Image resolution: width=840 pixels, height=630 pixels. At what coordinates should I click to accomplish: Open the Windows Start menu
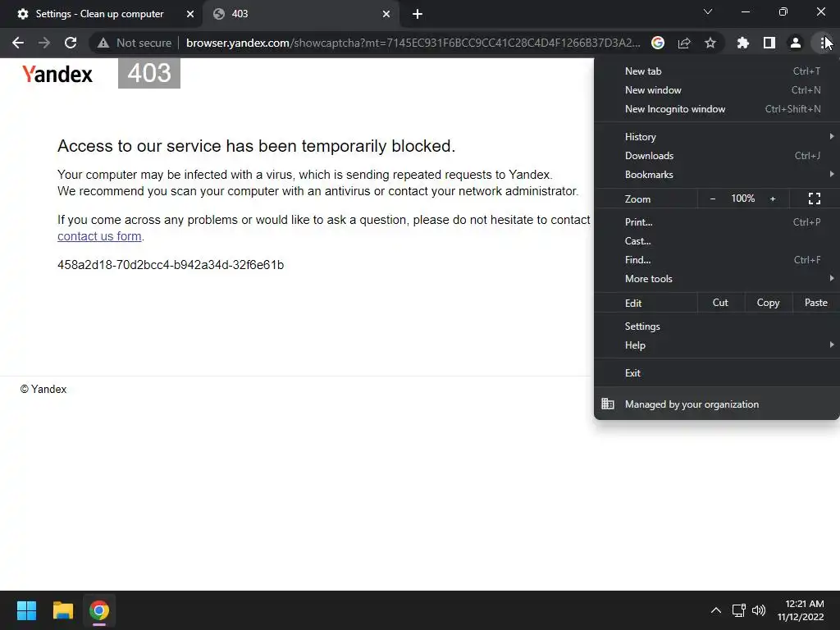click(x=26, y=610)
